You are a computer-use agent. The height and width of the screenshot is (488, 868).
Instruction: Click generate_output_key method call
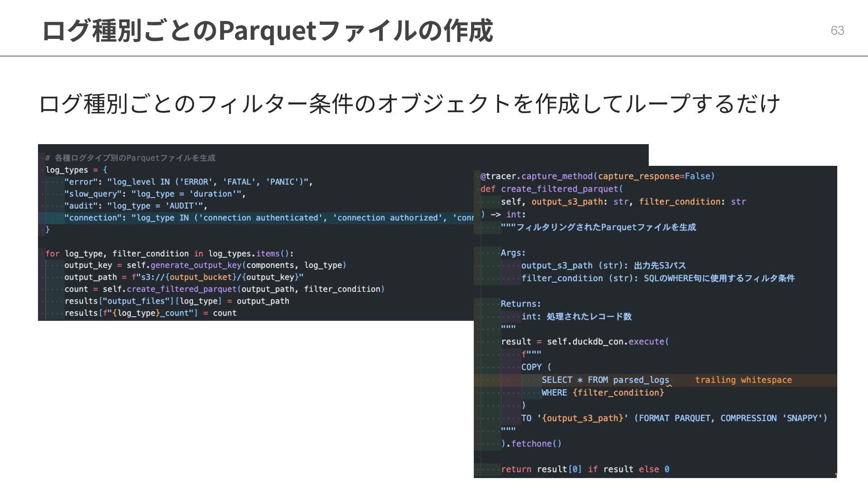tap(196, 265)
